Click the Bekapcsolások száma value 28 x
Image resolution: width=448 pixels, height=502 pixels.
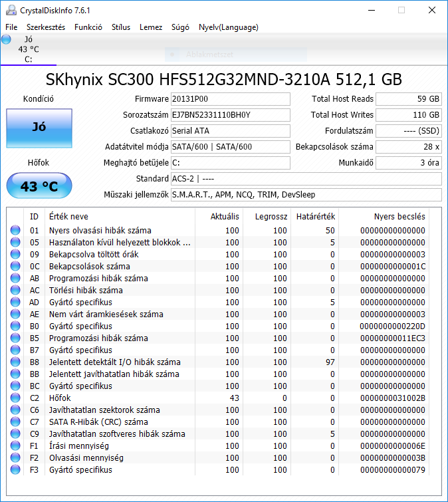409,147
